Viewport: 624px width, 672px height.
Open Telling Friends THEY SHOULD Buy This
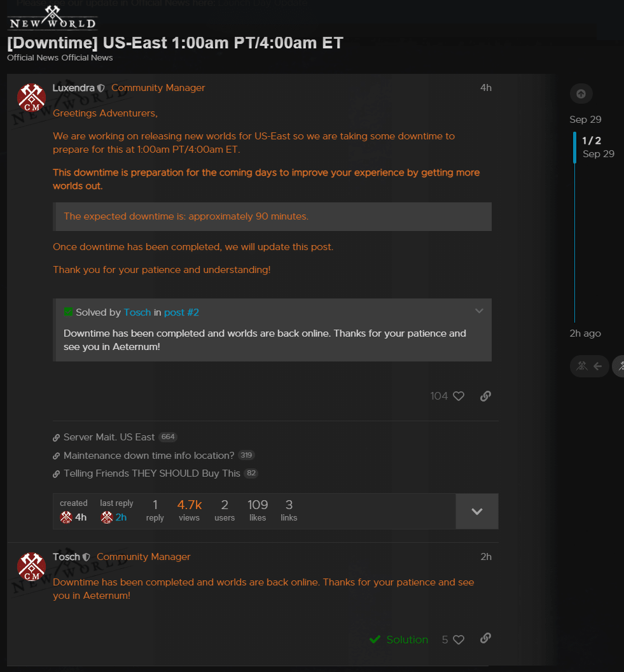[151, 473]
